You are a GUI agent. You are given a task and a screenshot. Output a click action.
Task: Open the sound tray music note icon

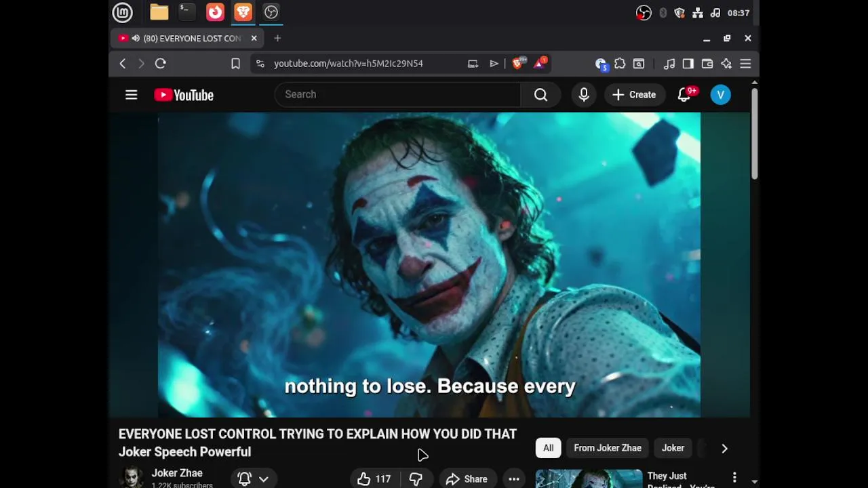tap(715, 13)
